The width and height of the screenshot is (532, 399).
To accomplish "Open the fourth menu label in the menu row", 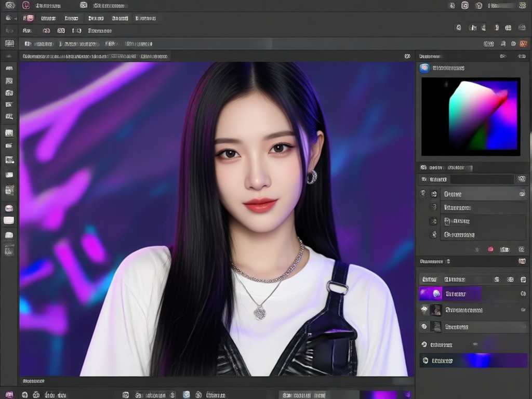I will coord(120,18).
